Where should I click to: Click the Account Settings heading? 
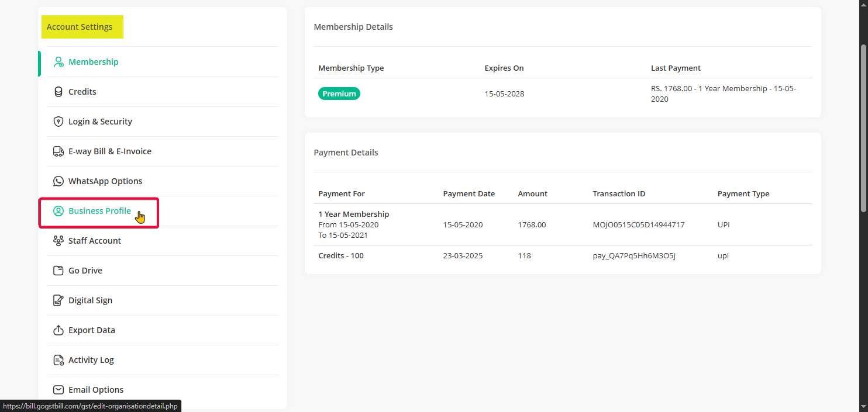80,27
